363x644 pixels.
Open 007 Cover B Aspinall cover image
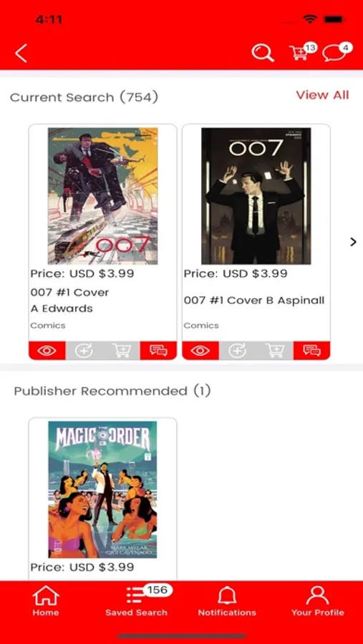pos(256,196)
